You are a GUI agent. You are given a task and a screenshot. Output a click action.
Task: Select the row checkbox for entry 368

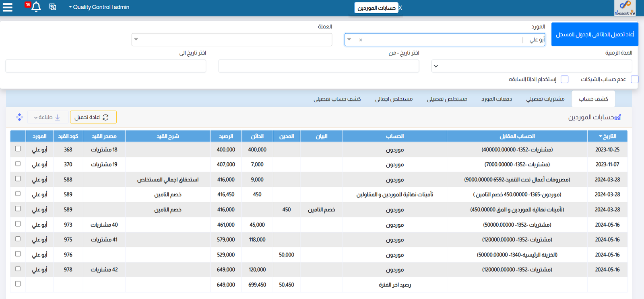(18, 149)
